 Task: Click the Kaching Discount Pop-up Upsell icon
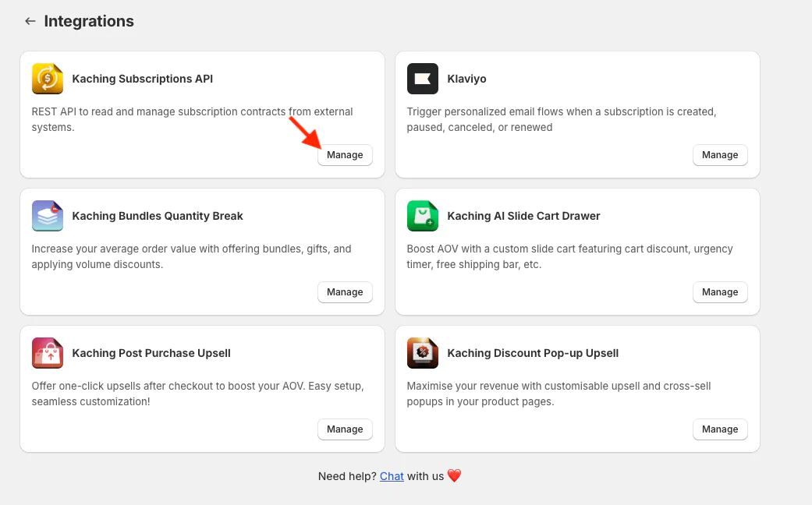click(423, 353)
